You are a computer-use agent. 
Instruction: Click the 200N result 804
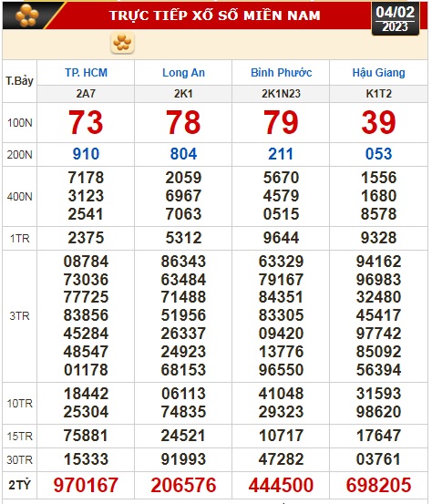(183, 154)
